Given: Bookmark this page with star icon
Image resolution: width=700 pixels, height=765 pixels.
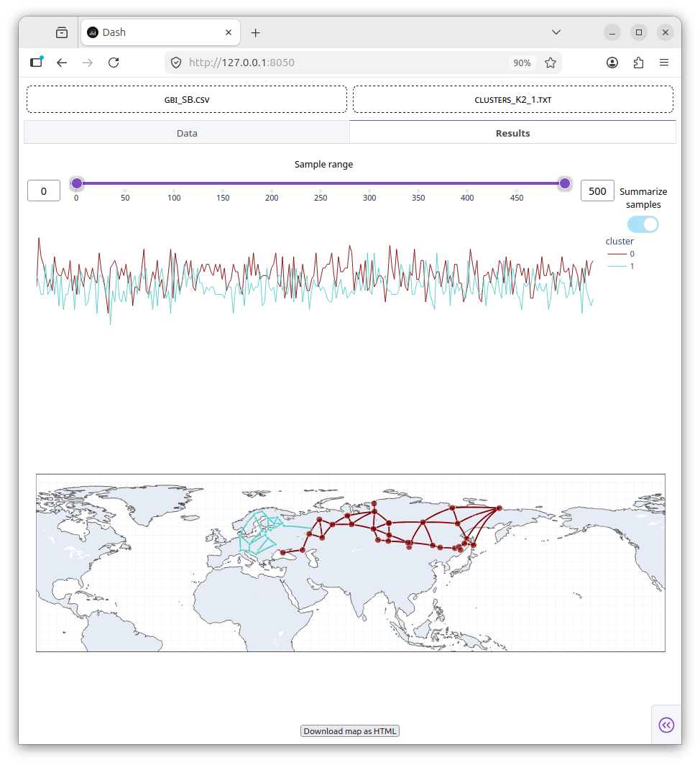Looking at the screenshot, I should tap(551, 63).
